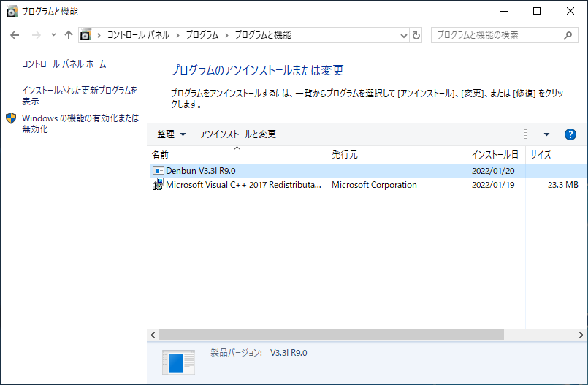The width and height of the screenshot is (588, 385).
Task: Click プログラムと機能 breadcrumb segment
Action: pos(263,35)
